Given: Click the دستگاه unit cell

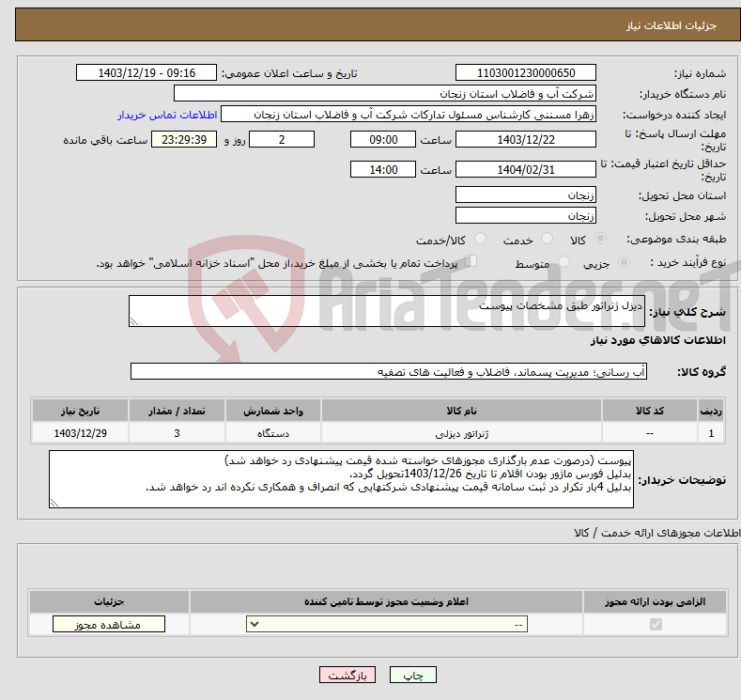Looking at the screenshot, I should [x=273, y=433].
